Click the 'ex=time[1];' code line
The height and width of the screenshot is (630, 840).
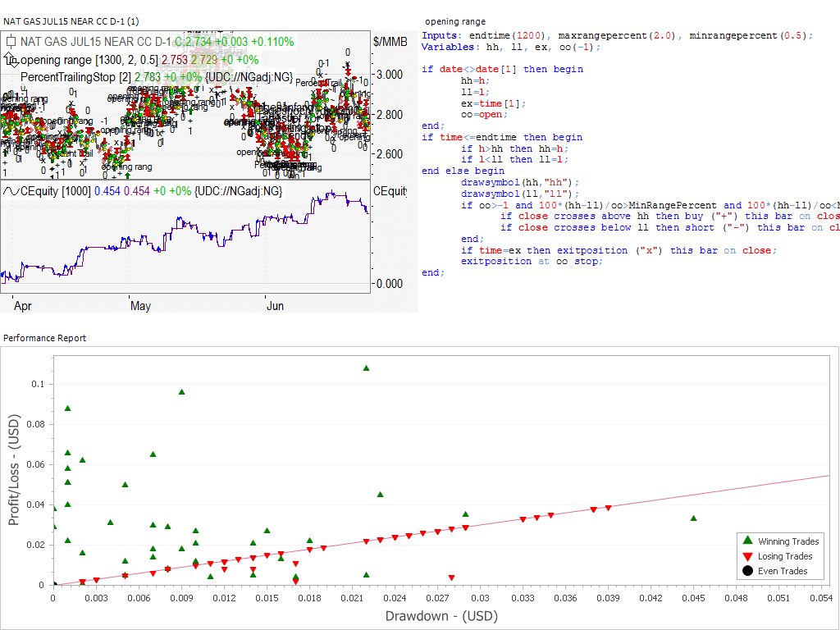tap(493, 103)
